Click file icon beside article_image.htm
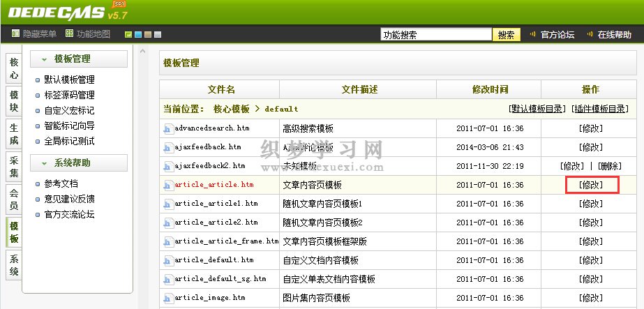 (x=167, y=299)
